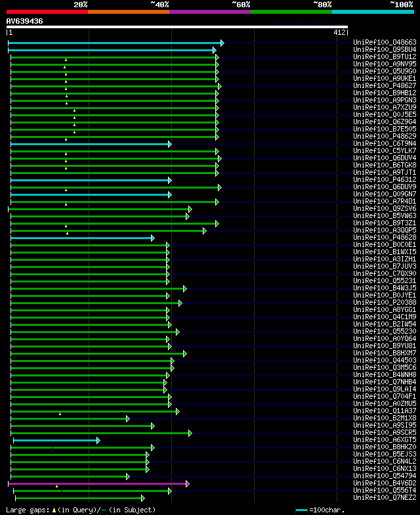Open the UniRef100_P48627 hit label

click(x=385, y=85)
